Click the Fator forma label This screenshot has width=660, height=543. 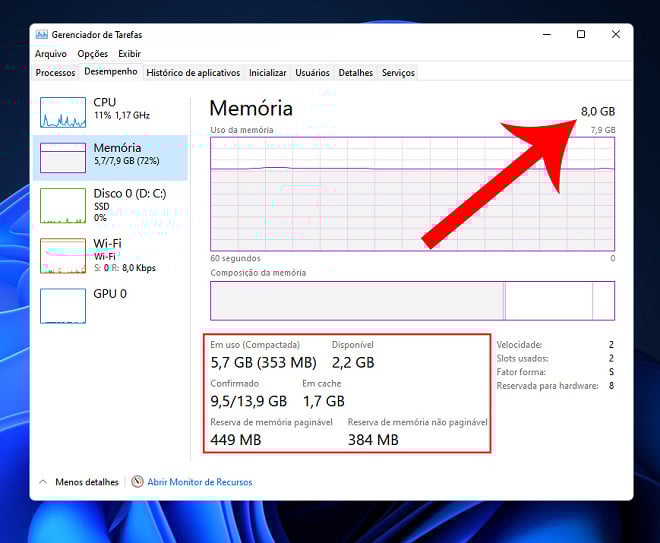[x=521, y=372]
